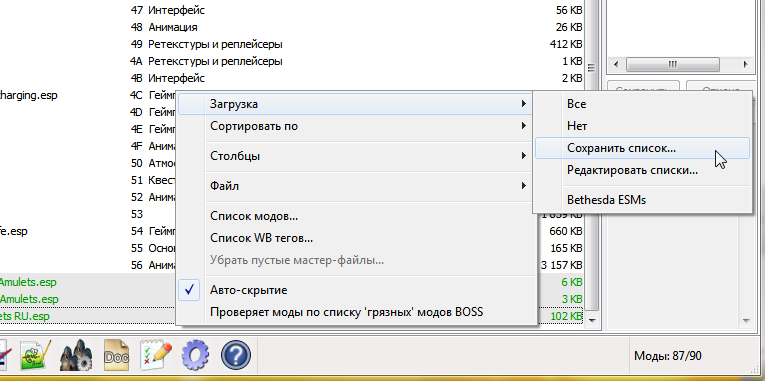Click the hooded figures with gear icon
This screenshot has height=381, width=765.
coord(76,355)
